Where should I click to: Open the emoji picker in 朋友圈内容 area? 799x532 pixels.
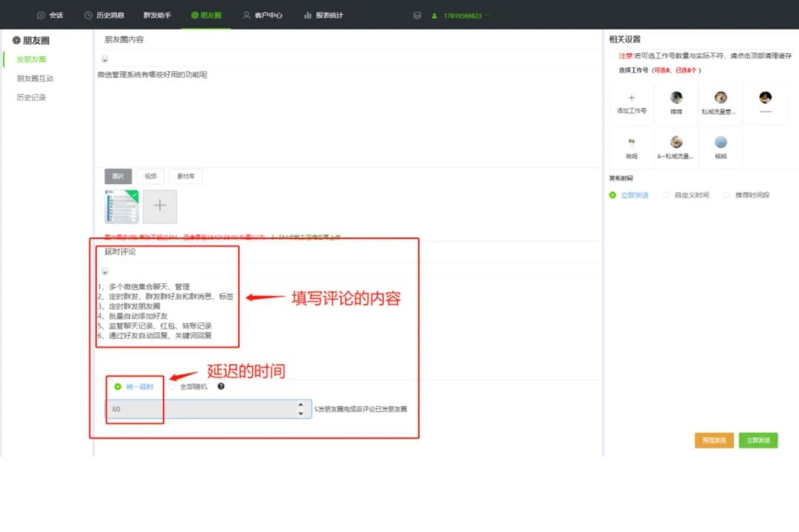(x=104, y=59)
